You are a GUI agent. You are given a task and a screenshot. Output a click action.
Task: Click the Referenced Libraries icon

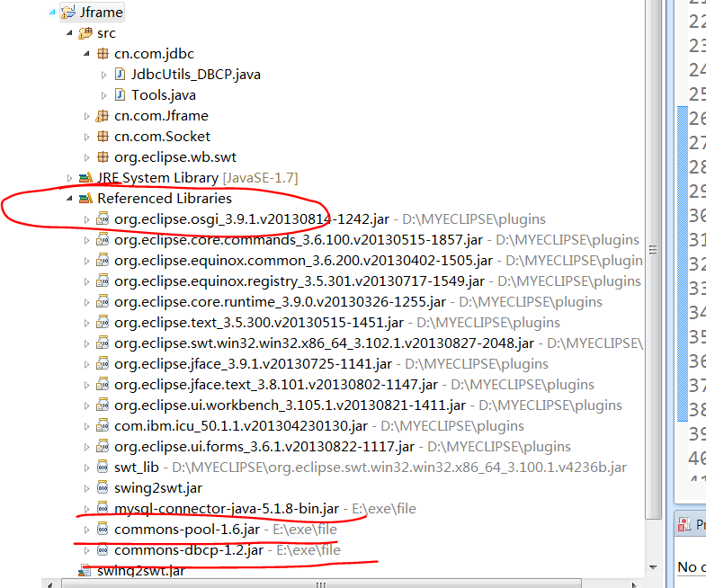click(x=85, y=199)
